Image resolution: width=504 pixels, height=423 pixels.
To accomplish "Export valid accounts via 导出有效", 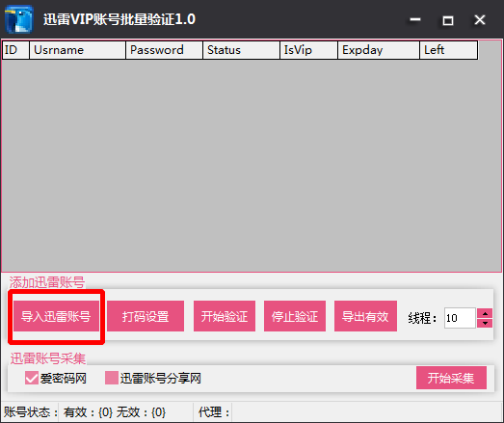I will coord(365,316).
